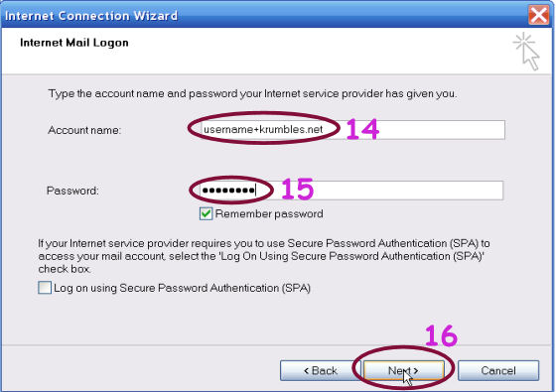Click the pink number 16 annotation
Image resolution: width=556 pixels, height=392 pixels.
(441, 335)
